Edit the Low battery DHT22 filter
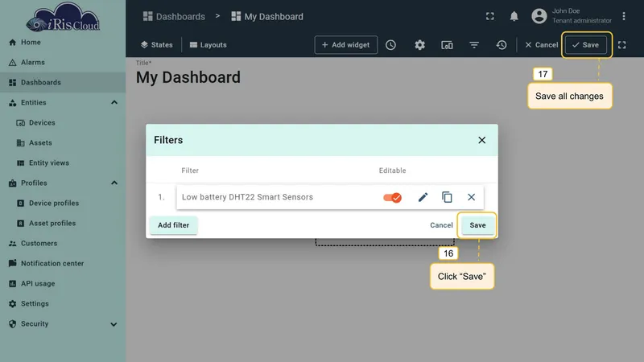Image resolution: width=644 pixels, height=362 pixels. 423,197
